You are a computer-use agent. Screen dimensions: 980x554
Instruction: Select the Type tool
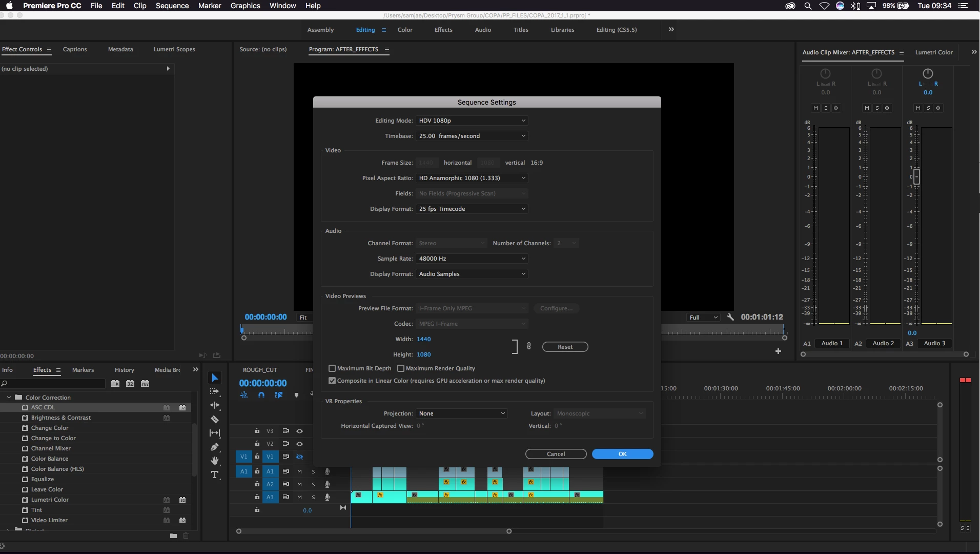coord(215,474)
